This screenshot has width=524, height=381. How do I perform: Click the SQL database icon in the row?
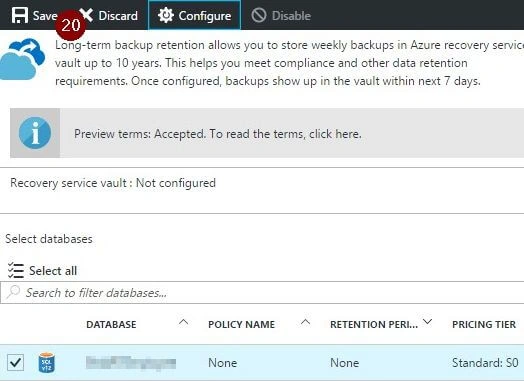click(46, 363)
